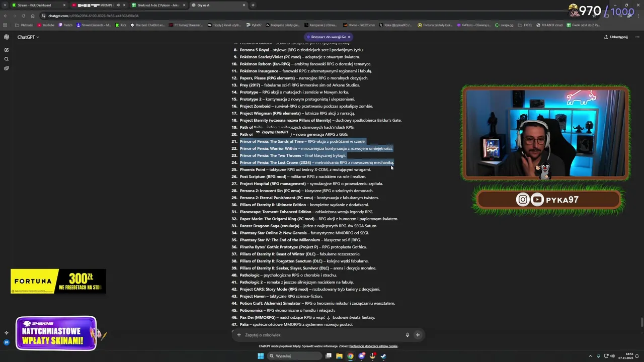Open Discord from the taskbar
This screenshot has height=362, width=644.
361,356
